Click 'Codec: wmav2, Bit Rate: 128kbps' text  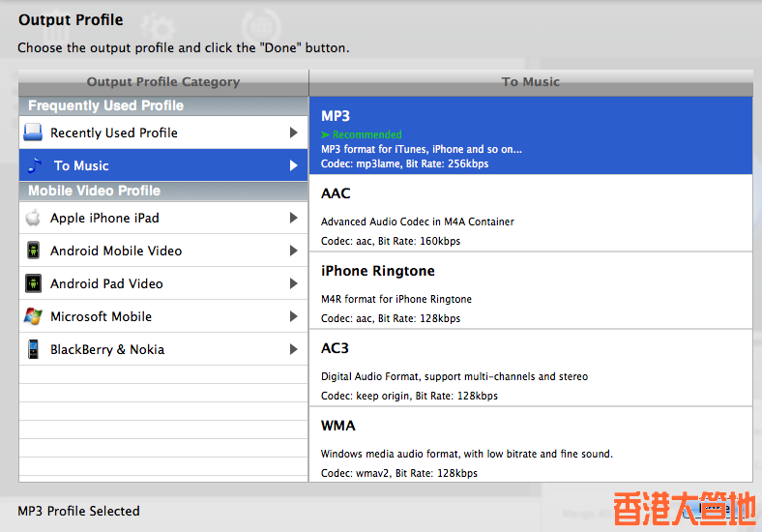(399, 473)
